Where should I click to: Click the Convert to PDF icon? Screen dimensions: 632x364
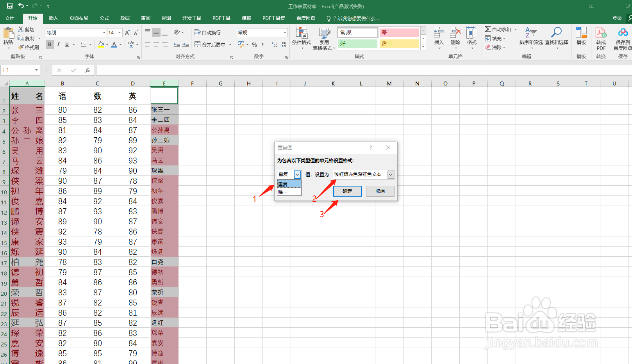point(601,33)
